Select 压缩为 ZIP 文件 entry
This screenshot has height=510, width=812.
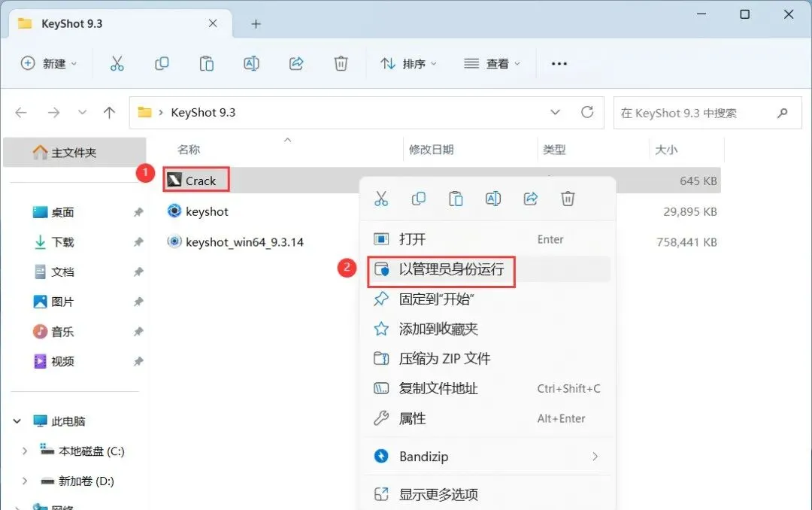tap(488, 359)
